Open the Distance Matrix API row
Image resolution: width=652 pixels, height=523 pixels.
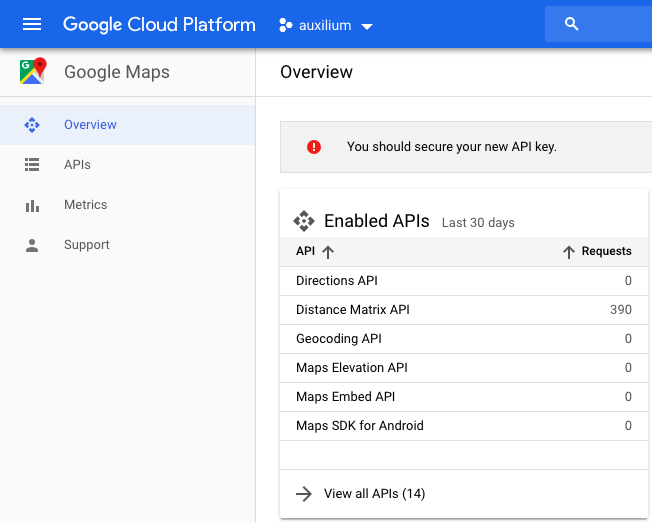pos(353,310)
